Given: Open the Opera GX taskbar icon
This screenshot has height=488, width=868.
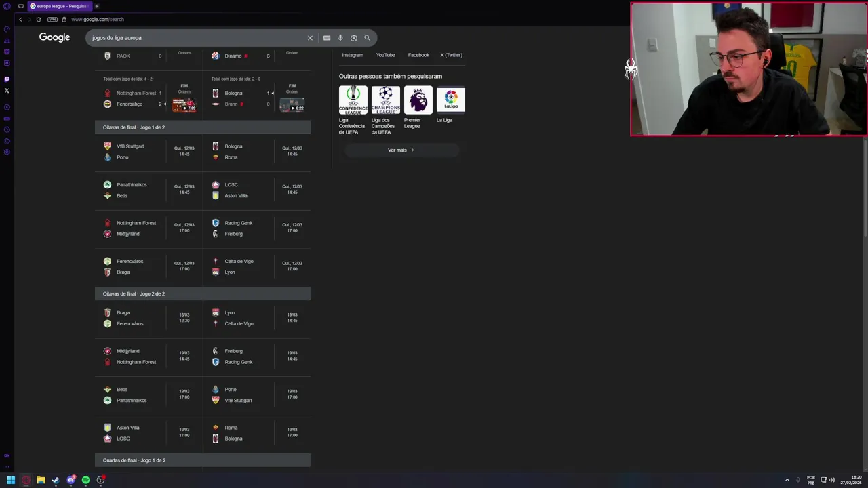Looking at the screenshot, I should [x=26, y=480].
